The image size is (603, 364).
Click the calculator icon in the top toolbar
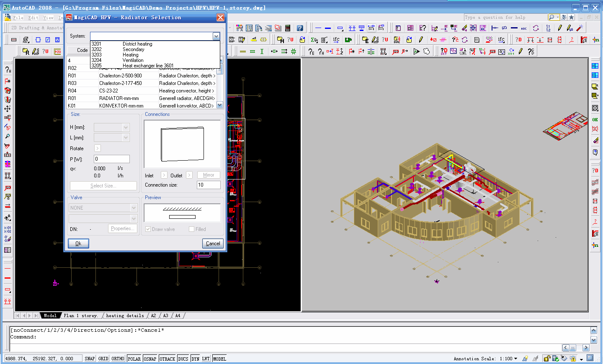(x=288, y=28)
